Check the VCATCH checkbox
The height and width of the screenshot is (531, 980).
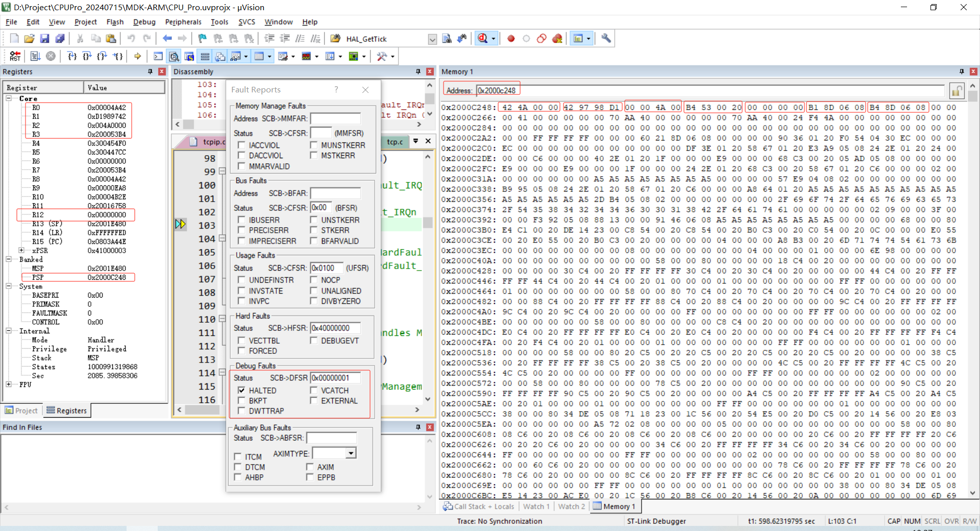pyautogui.click(x=314, y=390)
